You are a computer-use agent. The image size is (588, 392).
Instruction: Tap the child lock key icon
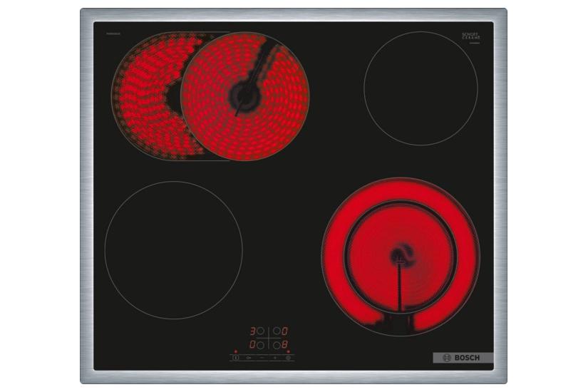[x=249, y=358]
